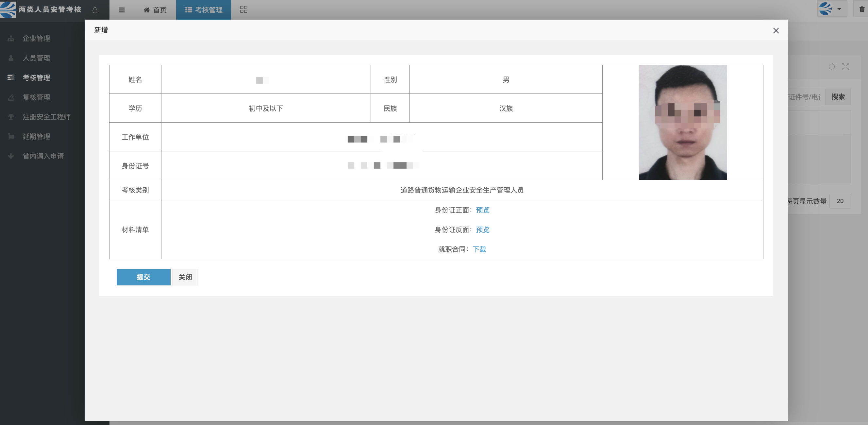The image size is (868, 425).
Task: Click the 关闭 button
Action: coord(185,277)
